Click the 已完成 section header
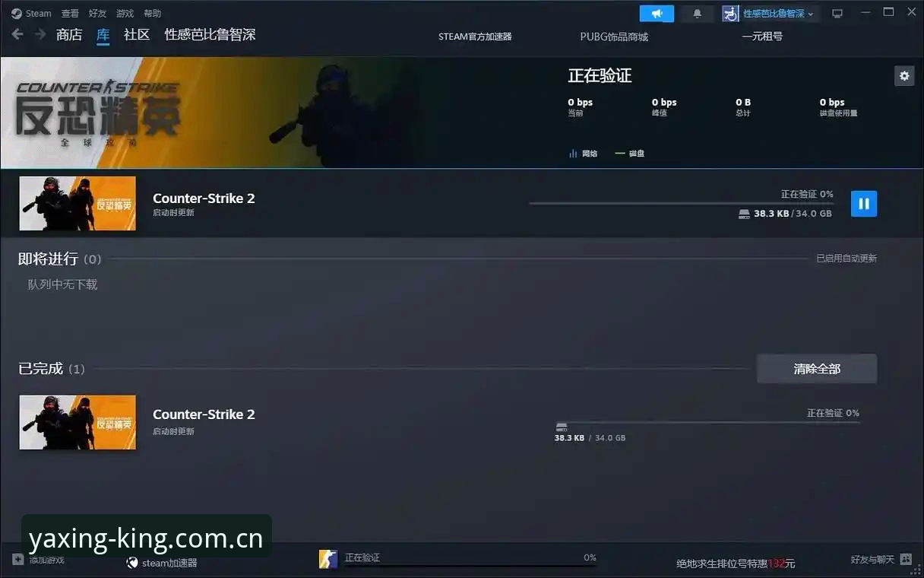 click(x=41, y=369)
